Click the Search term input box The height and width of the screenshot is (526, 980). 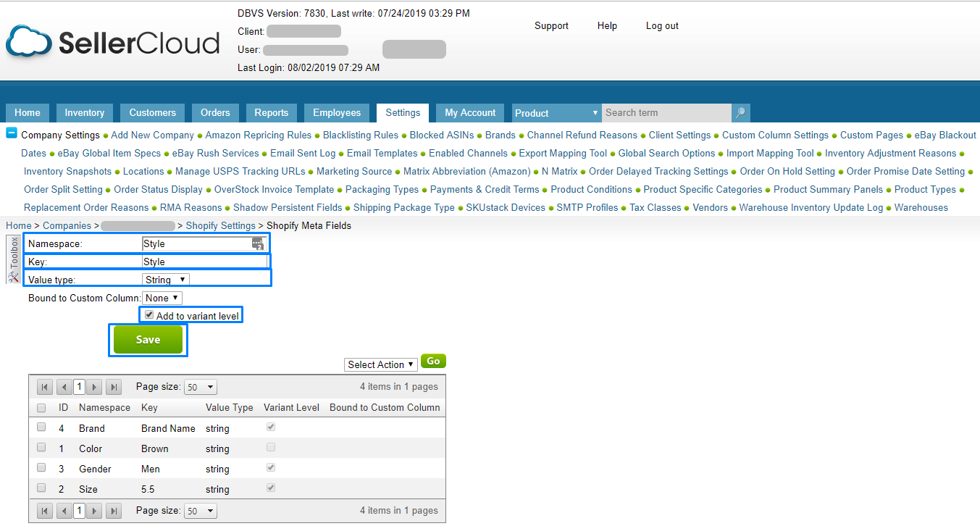point(666,113)
